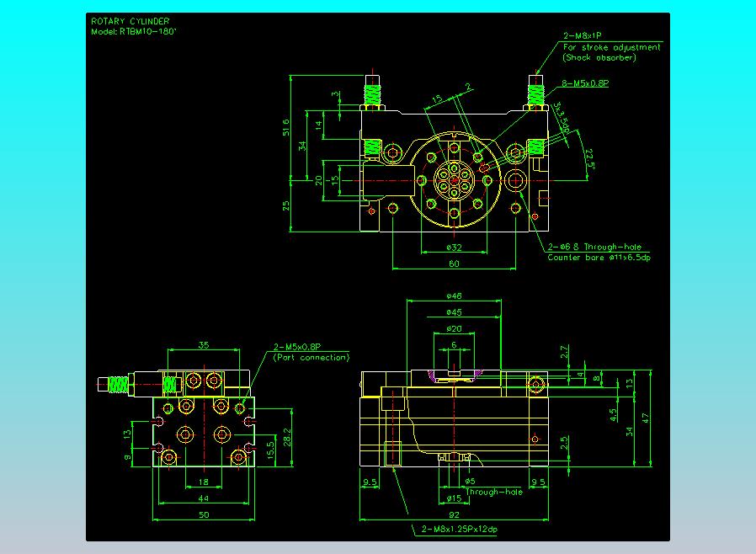
Task: Select the "8-M5x0.8P" callout text
Action: (x=585, y=83)
